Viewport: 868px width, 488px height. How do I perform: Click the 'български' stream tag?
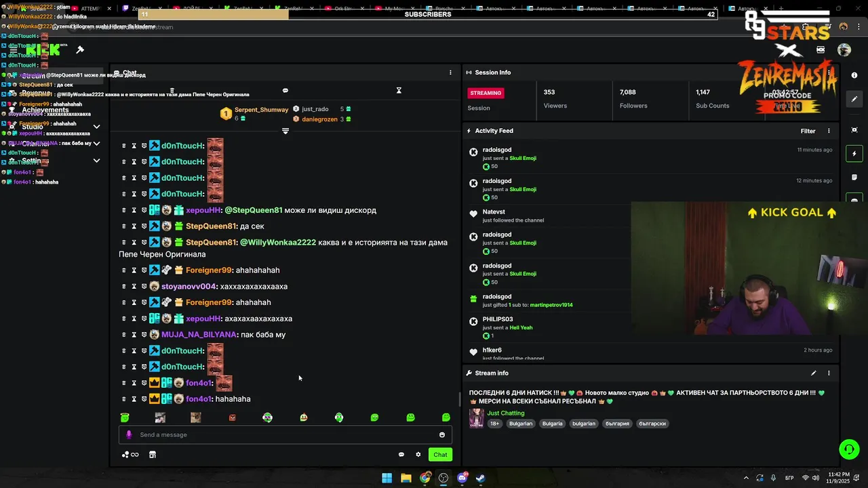tap(652, 424)
